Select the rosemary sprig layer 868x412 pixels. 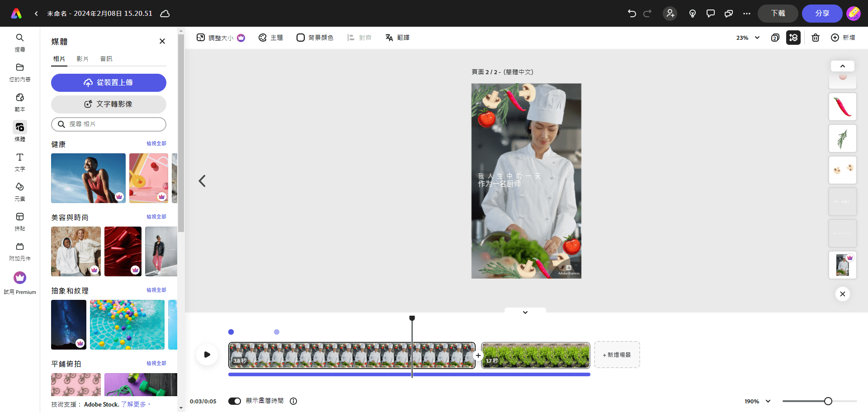pyautogui.click(x=843, y=138)
